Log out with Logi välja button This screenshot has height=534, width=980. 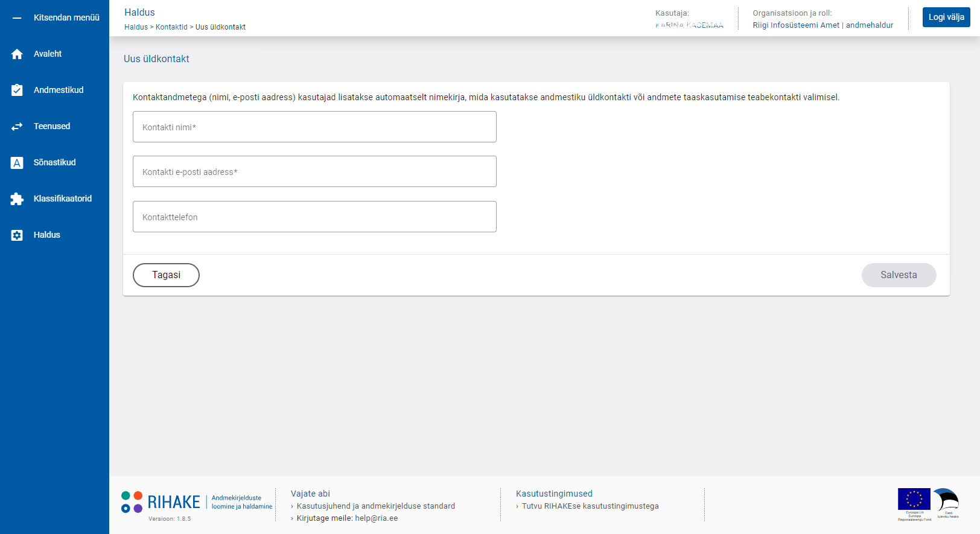[946, 17]
